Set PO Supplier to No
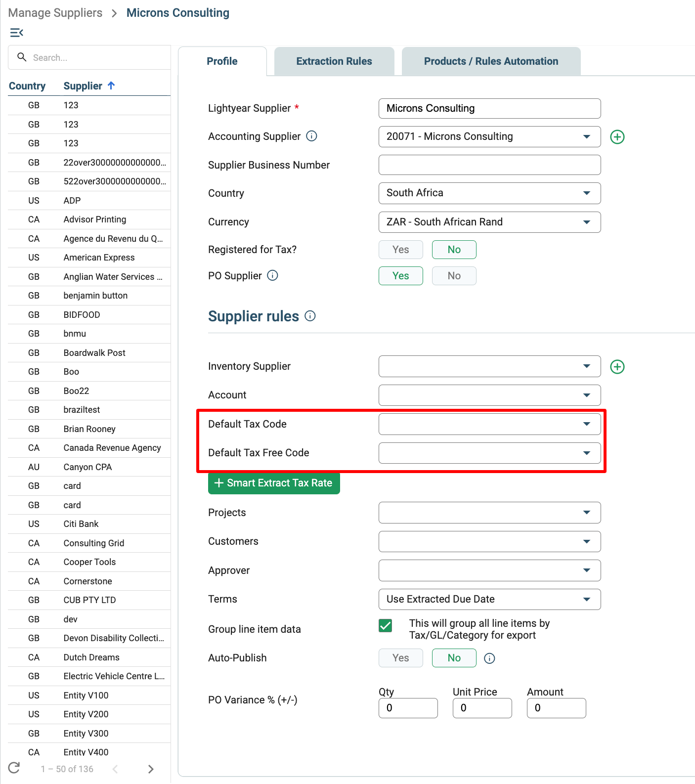Viewport: 695px width, 784px height. click(454, 276)
